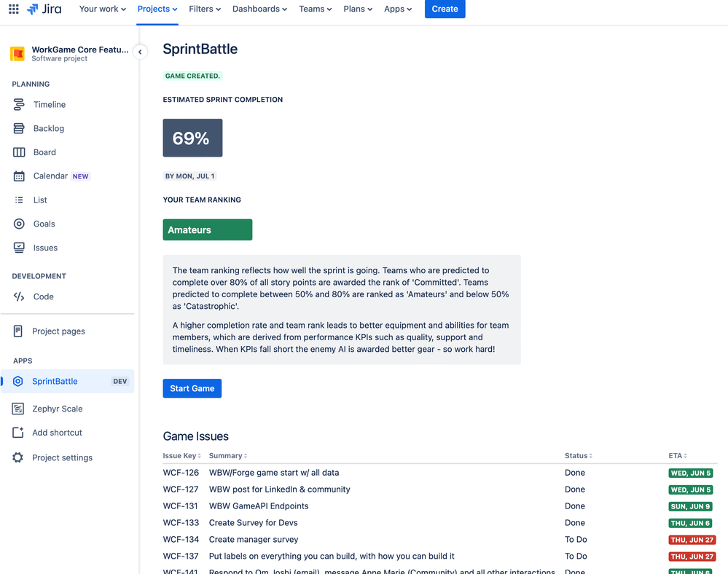Click the Jira logo

(44, 9)
